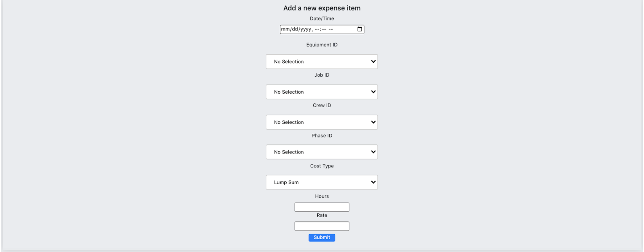The height and width of the screenshot is (252, 644).
Task: Click inside the Hours input field
Action: click(x=321, y=207)
